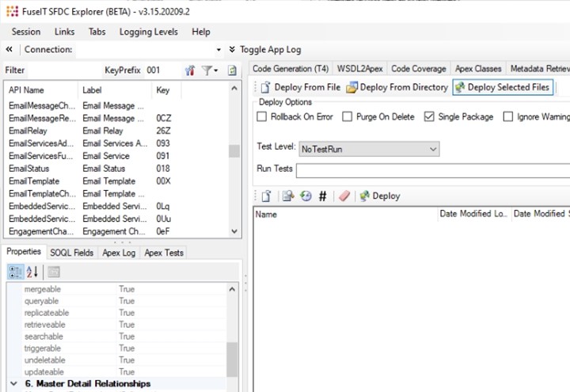Check the Purge On Delete option

pyautogui.click(x=348, y=116)
